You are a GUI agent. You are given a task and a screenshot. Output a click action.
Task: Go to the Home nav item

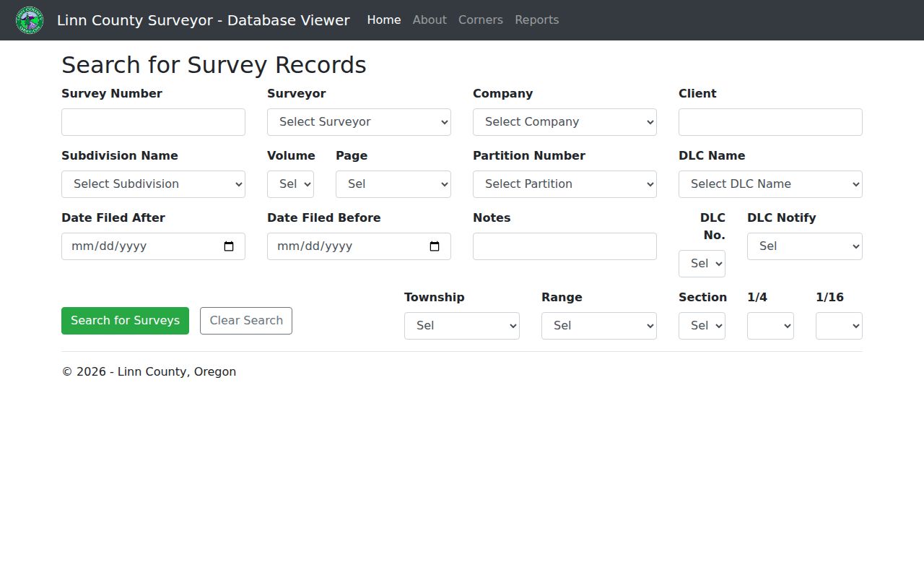[384, 20]
